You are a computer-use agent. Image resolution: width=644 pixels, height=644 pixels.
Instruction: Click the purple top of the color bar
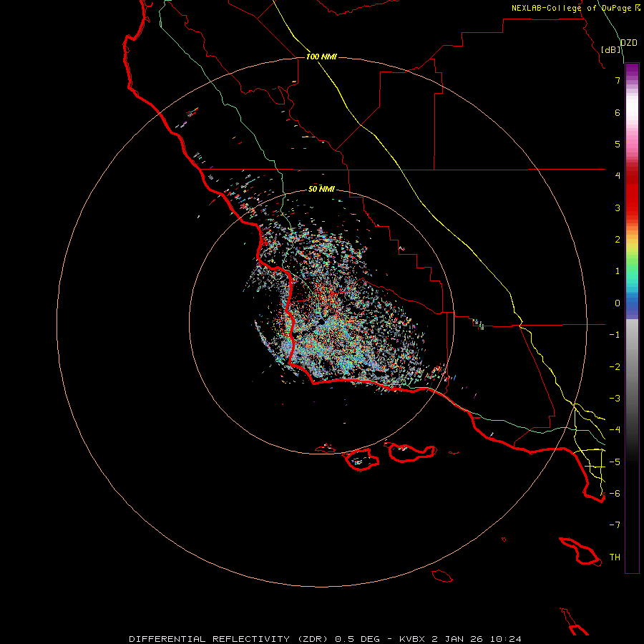click(632, 70)
